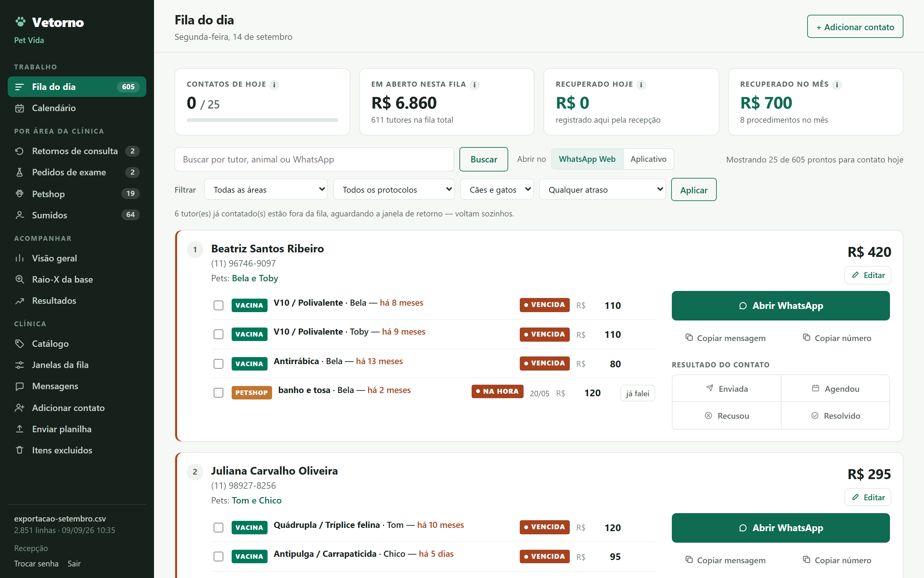Open Visão geral page
This screenshot has height=578, width=924.
[77, 258]
